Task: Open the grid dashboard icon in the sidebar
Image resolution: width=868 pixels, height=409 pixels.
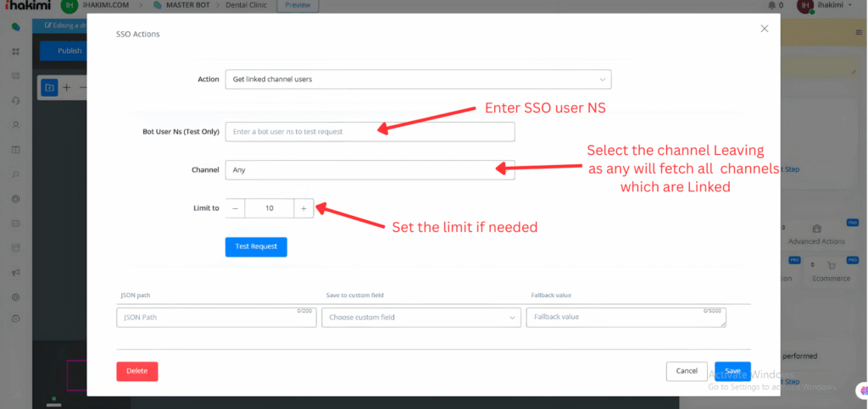Action: click(15, 52)
